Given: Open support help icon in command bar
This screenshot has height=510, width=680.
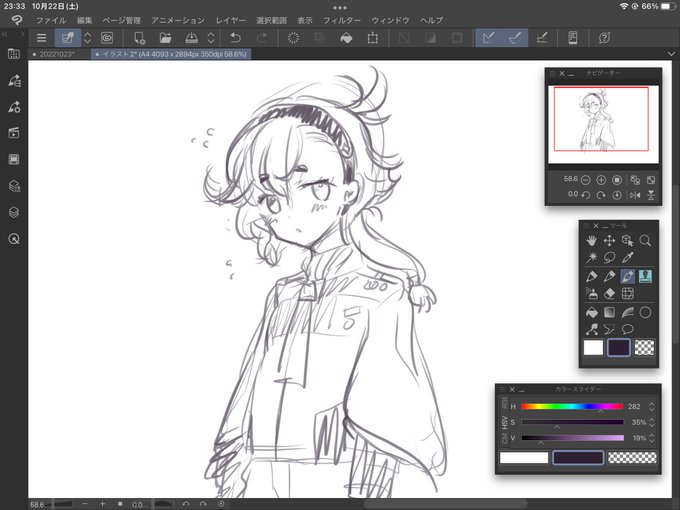Looking at the screenshot, I should 605,38.
